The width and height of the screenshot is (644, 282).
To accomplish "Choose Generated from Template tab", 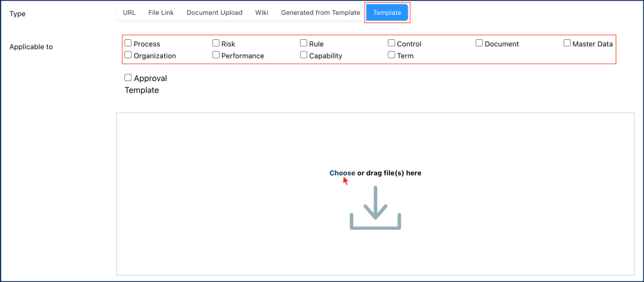I will (x=320, y=12).
